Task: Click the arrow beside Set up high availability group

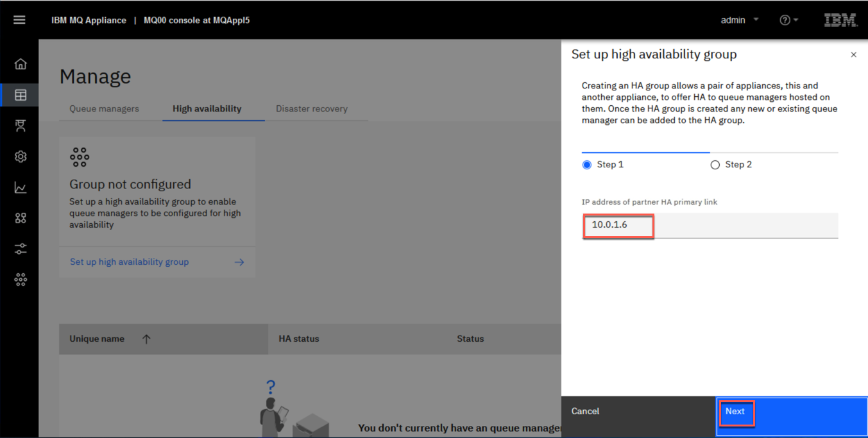Action: [239, 262]
